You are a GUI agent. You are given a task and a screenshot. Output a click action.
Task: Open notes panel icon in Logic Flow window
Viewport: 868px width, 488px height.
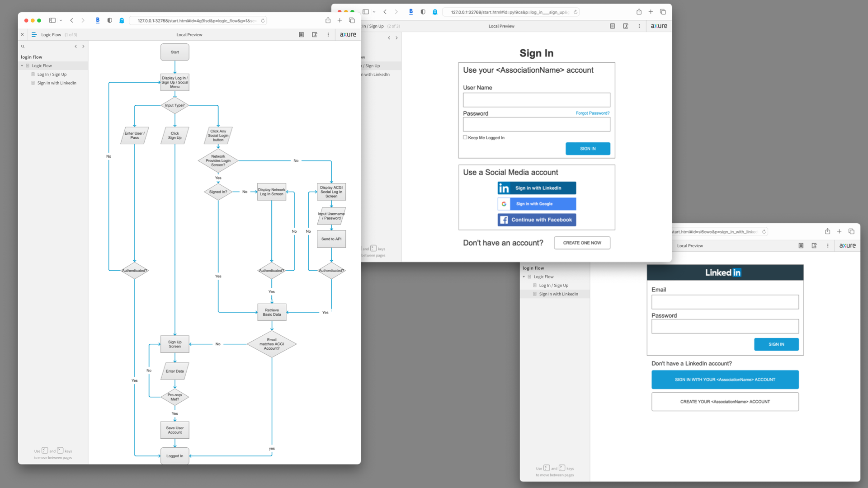tap(301, 34)
